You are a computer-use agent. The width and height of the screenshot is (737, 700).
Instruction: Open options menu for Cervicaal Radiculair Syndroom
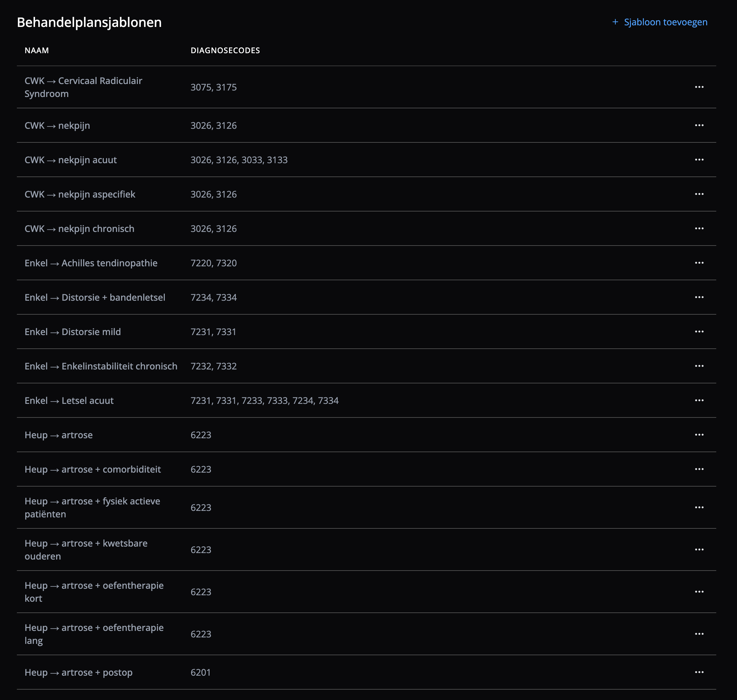click(x=699, y=87)
